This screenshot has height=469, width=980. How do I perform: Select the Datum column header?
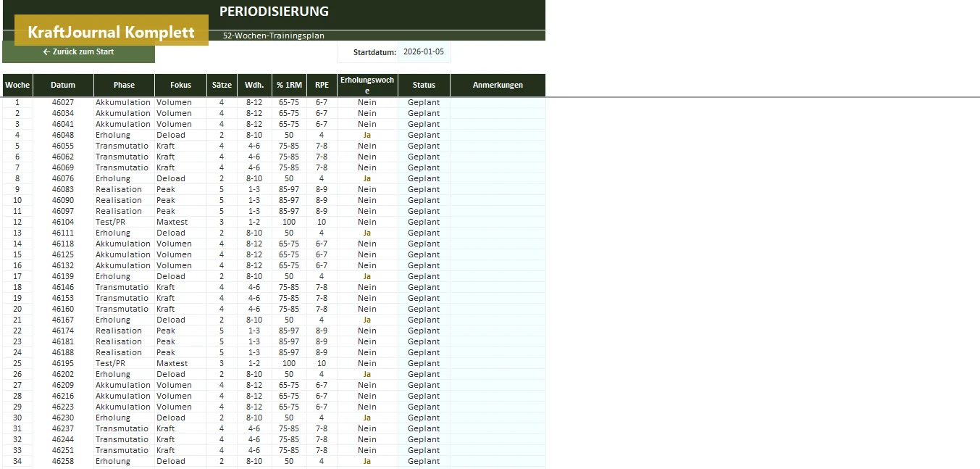tap(63, 85)
